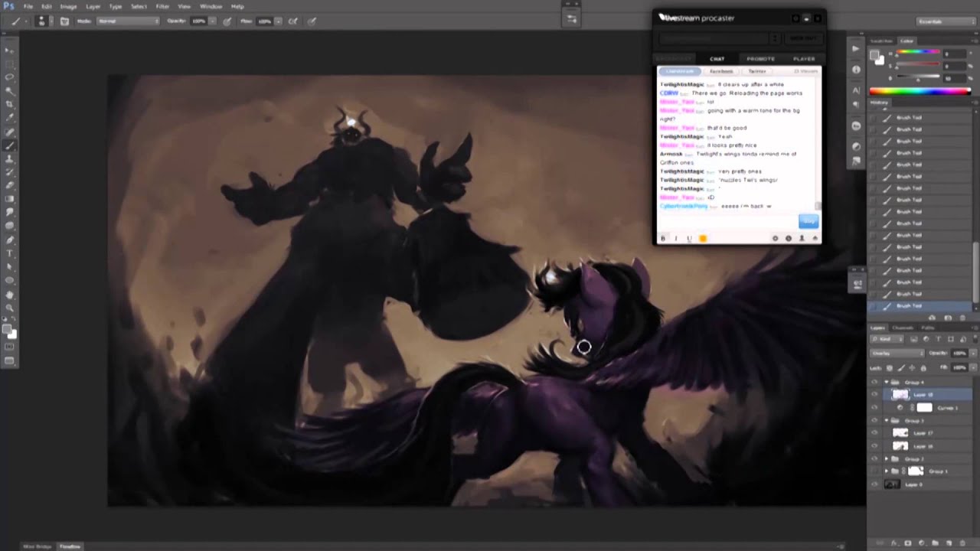Select the Move tool
Screen dimensions: 980x551
tap(9, 51)
